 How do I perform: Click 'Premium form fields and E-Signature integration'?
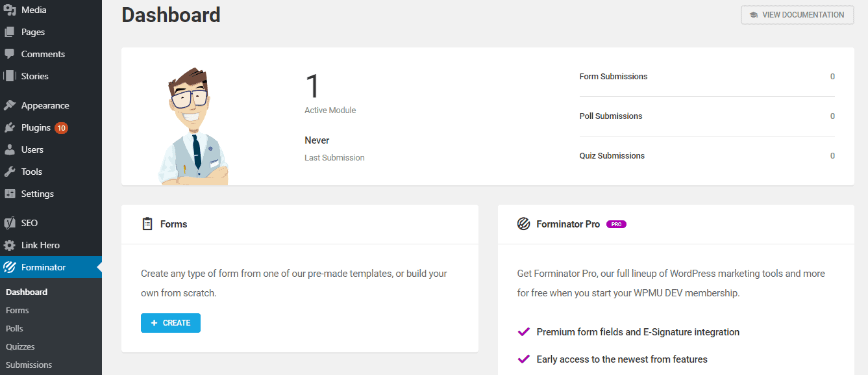click(638, 332)
